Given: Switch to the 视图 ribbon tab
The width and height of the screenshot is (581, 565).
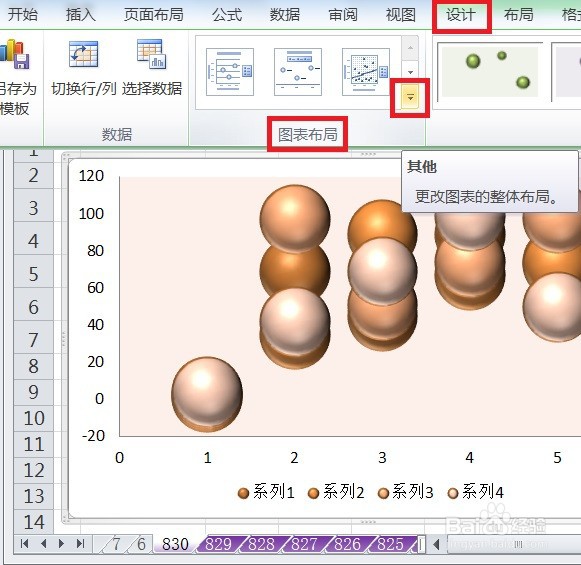Looking at the screenshot, I should (x=401, y=15).
